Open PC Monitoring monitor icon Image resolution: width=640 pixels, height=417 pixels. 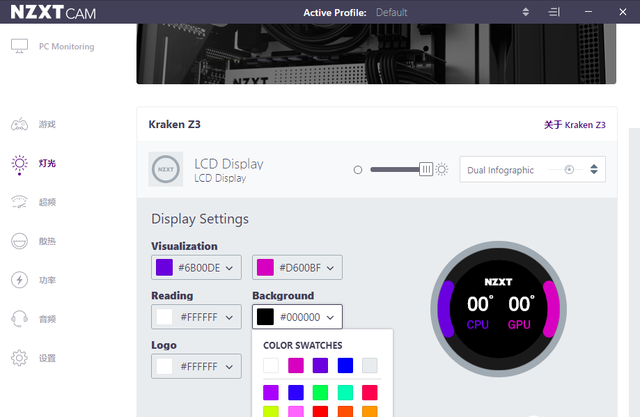click(19, 46)
